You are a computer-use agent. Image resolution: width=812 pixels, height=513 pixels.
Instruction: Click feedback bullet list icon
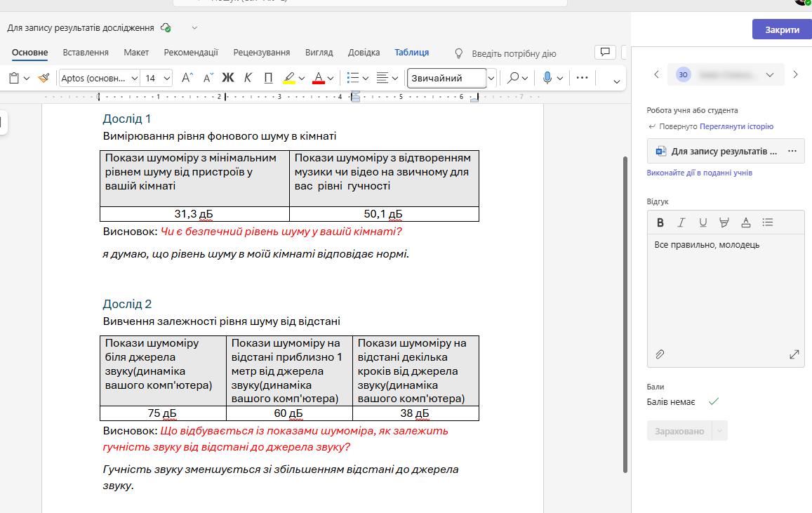(768, 222)
